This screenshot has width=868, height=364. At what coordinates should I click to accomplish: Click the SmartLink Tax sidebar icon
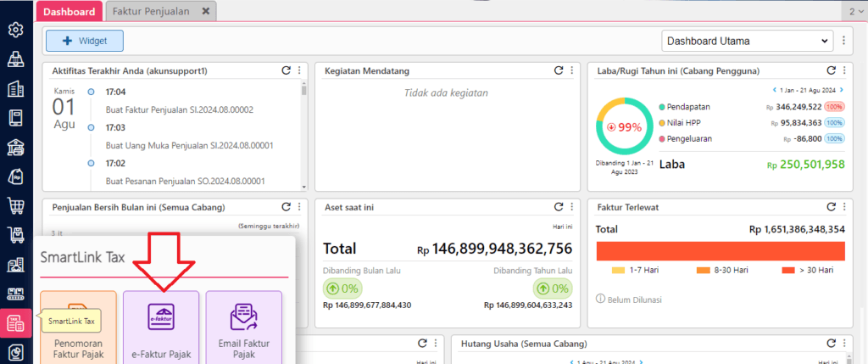pos(15,322)
